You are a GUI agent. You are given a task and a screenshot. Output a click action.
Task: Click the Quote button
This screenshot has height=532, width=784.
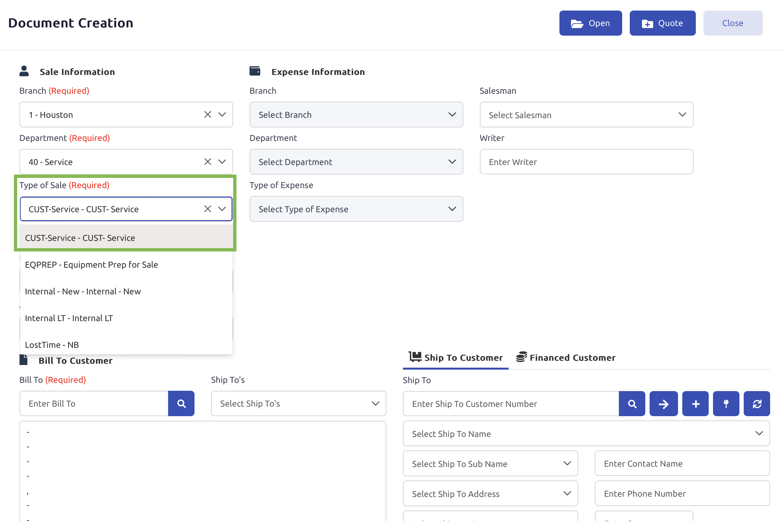click(662, 23)
